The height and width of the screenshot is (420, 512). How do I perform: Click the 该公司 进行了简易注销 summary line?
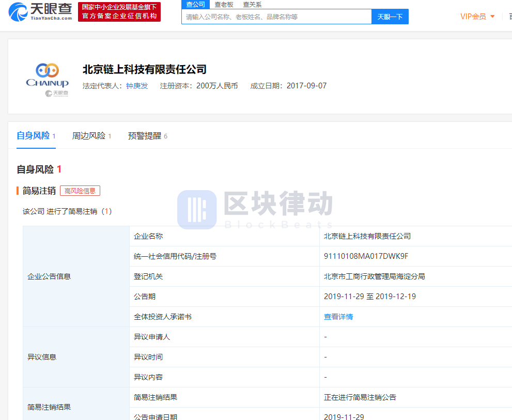(x=67, y=211)
